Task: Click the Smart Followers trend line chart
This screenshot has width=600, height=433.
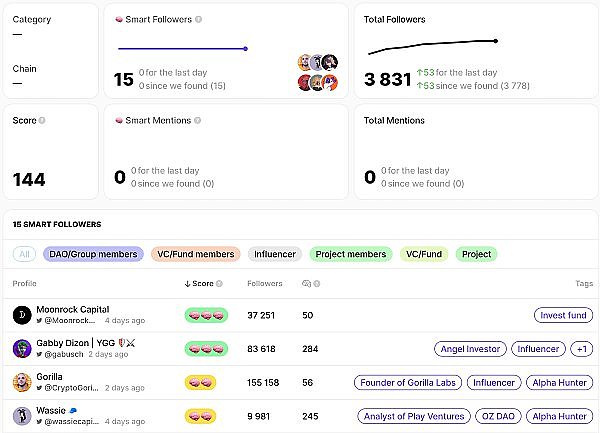Action: 182,48
